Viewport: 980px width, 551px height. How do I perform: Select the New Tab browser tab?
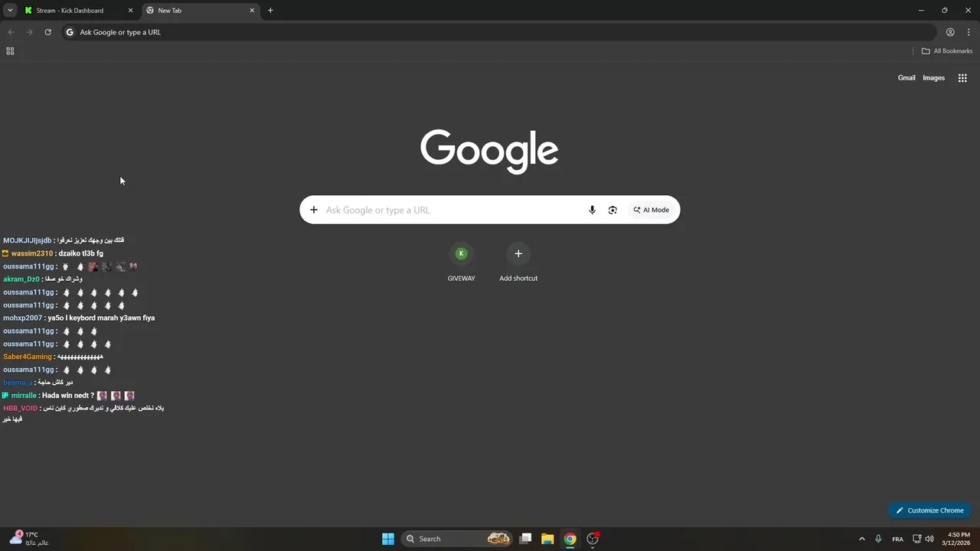(x=200, y=11)
